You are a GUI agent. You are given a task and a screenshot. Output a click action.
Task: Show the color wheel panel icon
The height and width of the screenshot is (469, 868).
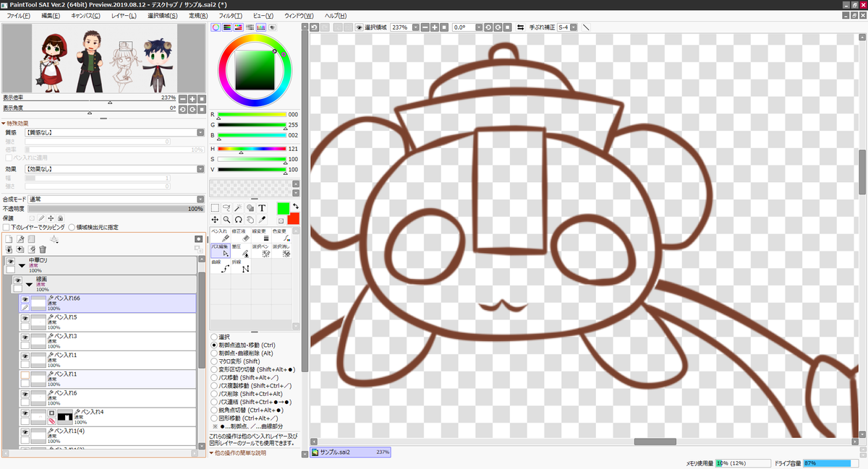pyautogui.click(x=216, y=27)
